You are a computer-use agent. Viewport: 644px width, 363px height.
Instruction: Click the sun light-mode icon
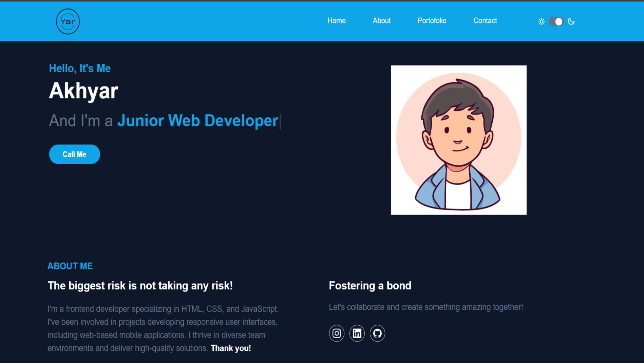click(542, 21)
